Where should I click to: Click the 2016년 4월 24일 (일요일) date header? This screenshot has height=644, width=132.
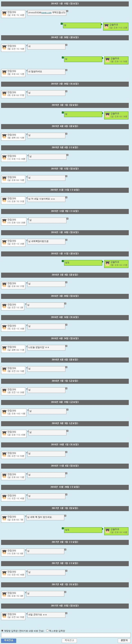(65, 338)
